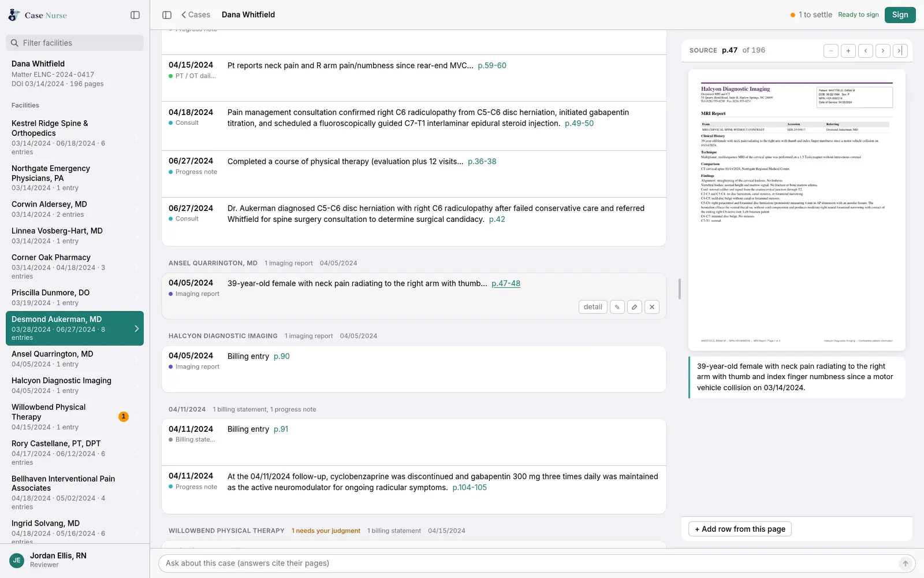Open billing entry source p.90
Viewport: 924px width, 578px height.
click(x=282, y=357)
